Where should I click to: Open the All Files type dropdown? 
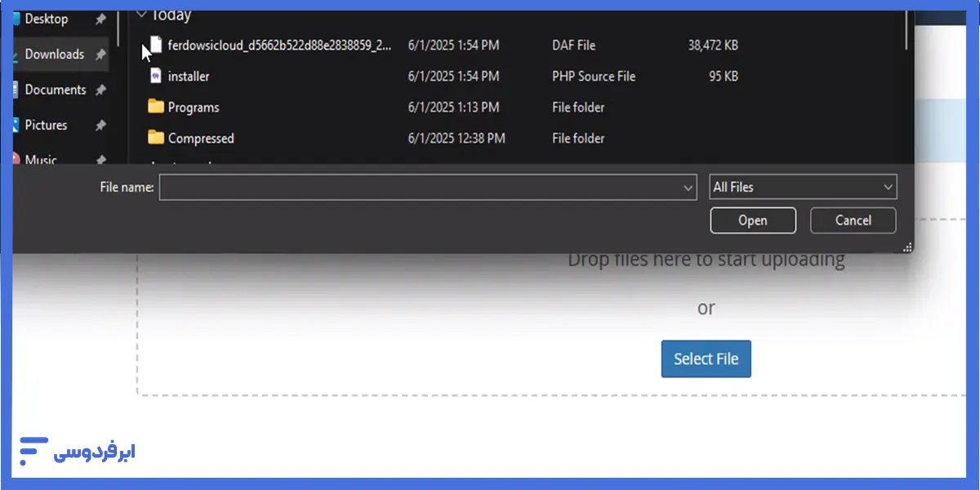(804, 187)
